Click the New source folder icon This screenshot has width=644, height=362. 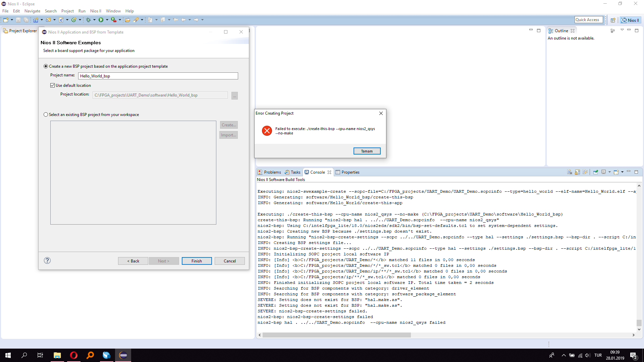(48, 20)
